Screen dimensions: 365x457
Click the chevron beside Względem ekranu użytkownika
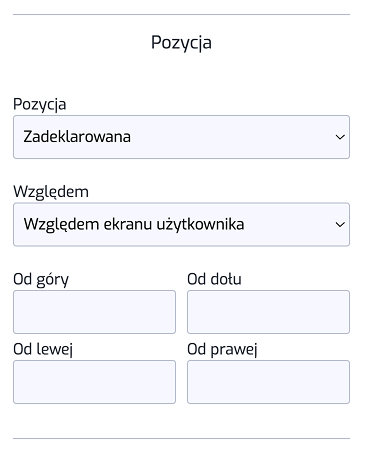click(340, 224)
